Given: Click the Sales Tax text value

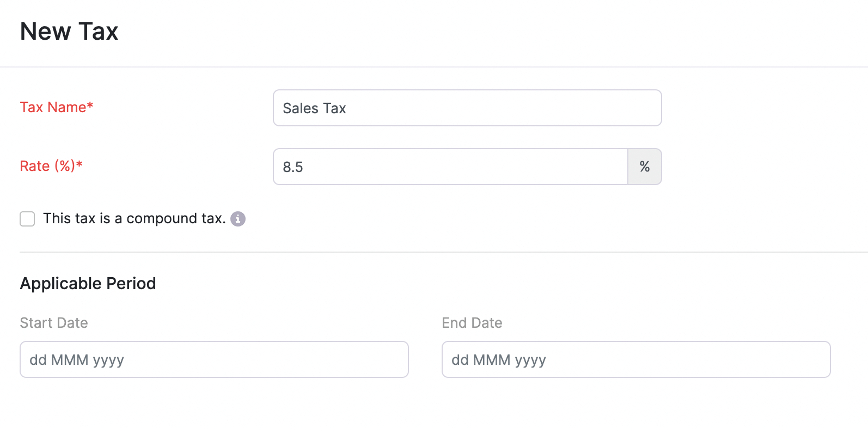Looking at the screenshot, I should 314,108.
